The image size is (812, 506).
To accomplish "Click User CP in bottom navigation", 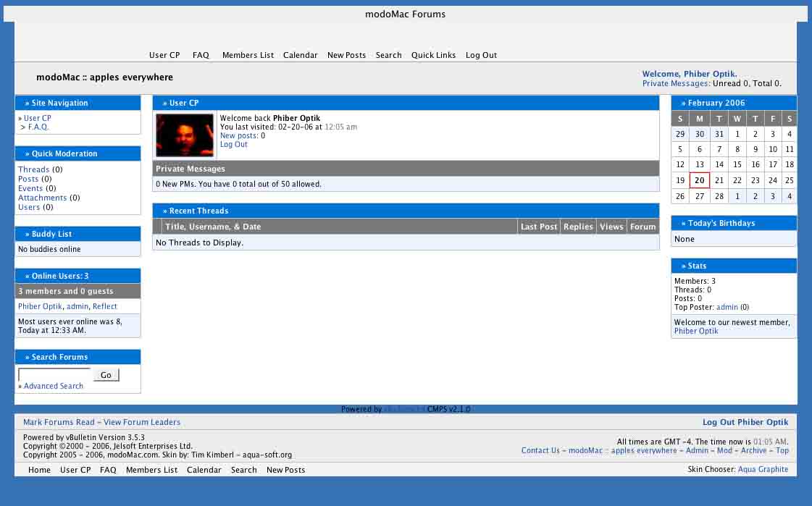I will pos(75,470).
